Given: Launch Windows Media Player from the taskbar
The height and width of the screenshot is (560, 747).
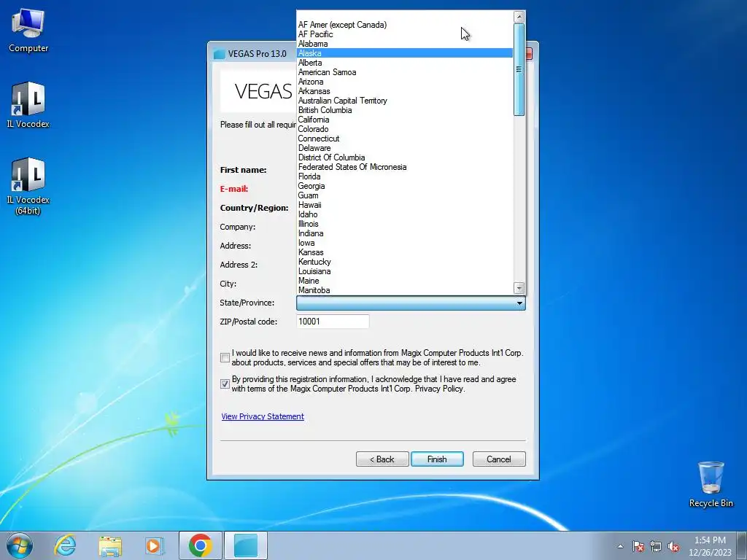Looking at the screenshot, I should [x=155, y=545].
